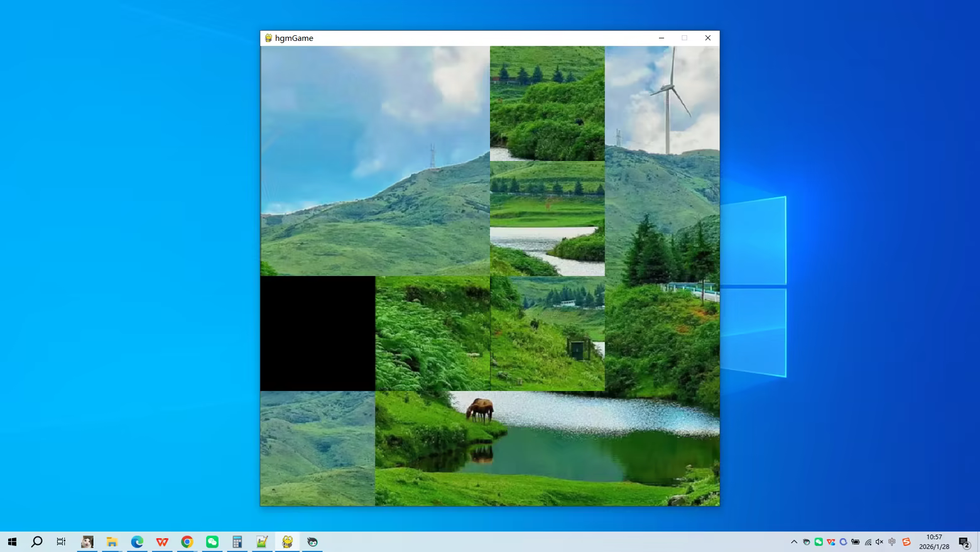The width and height of the screenshot is (980, 552).
Task: Click the fern-covered hillside tile beside the empty slot
Action: pos(432,333)
